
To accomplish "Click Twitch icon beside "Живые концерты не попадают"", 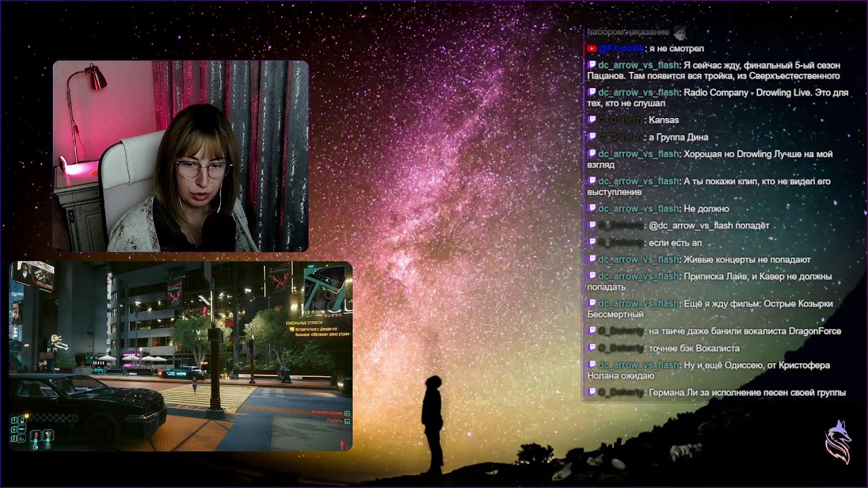I will [592, 260].
